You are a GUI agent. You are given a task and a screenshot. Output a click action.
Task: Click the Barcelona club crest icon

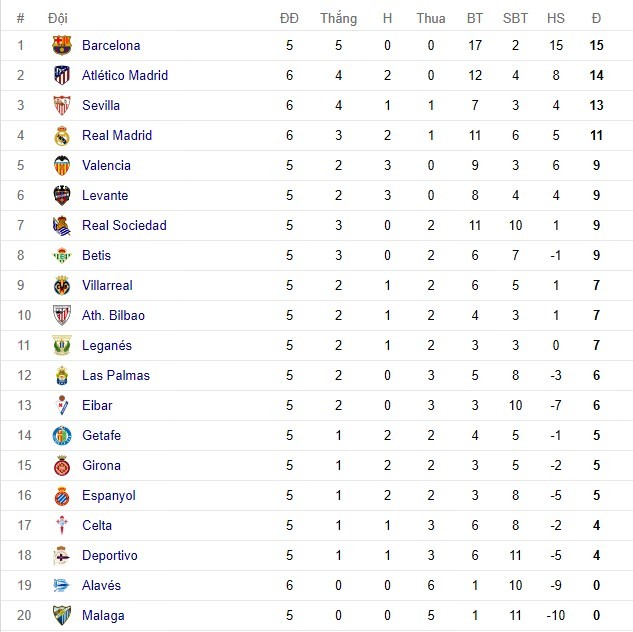point(62,45)
